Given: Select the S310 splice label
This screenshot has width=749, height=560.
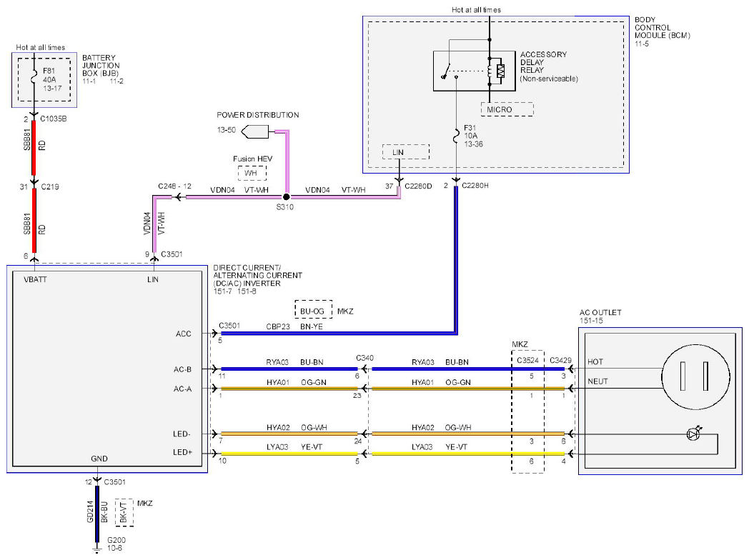Looking at the screenshot, I should pyautogui.click(x=284, y=206).
